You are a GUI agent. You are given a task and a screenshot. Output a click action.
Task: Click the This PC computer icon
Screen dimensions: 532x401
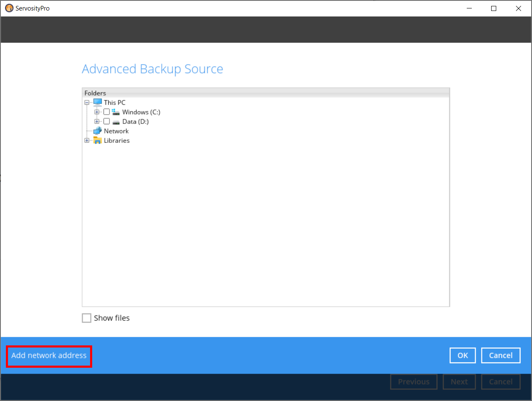tap(98, 102)
